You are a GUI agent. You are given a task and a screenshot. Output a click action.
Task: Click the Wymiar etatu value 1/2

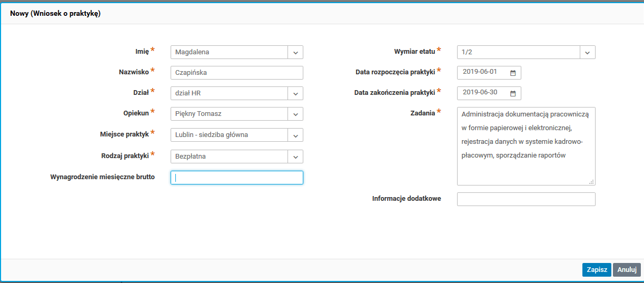coord(519,52)
